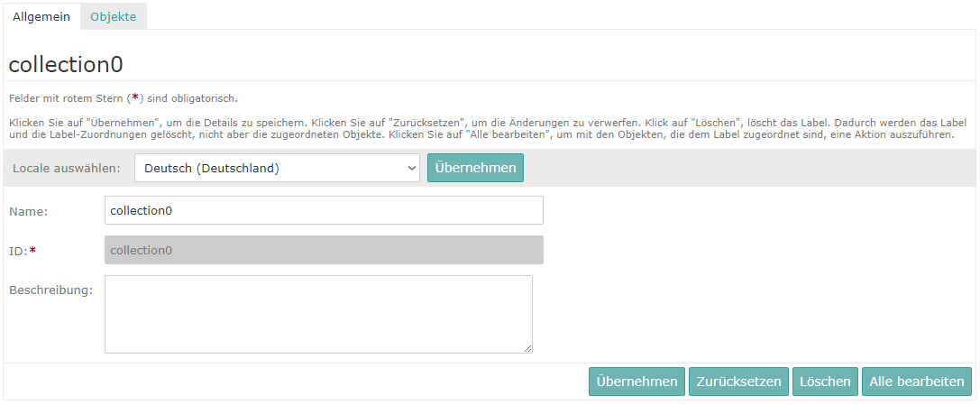This screenshot has height=405, width=980.
Task: Switch to the Objekte tab
Action: [114, 17]
